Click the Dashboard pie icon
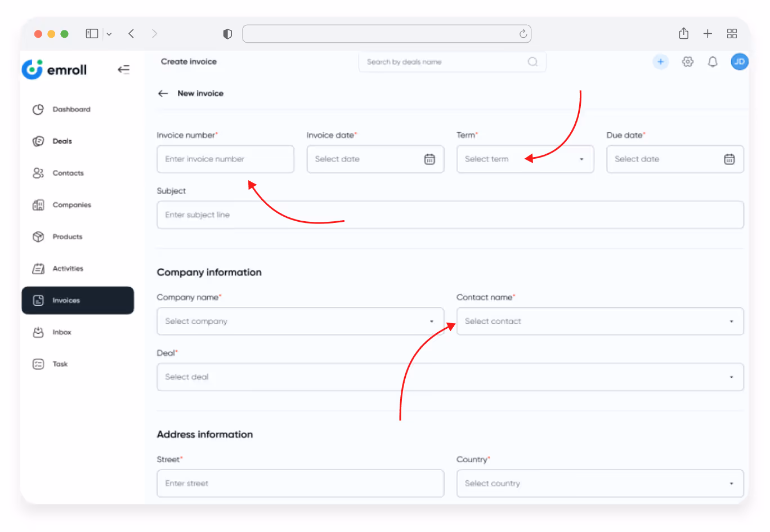The width and height of the screenshot is (770, 532). point(38,109)
